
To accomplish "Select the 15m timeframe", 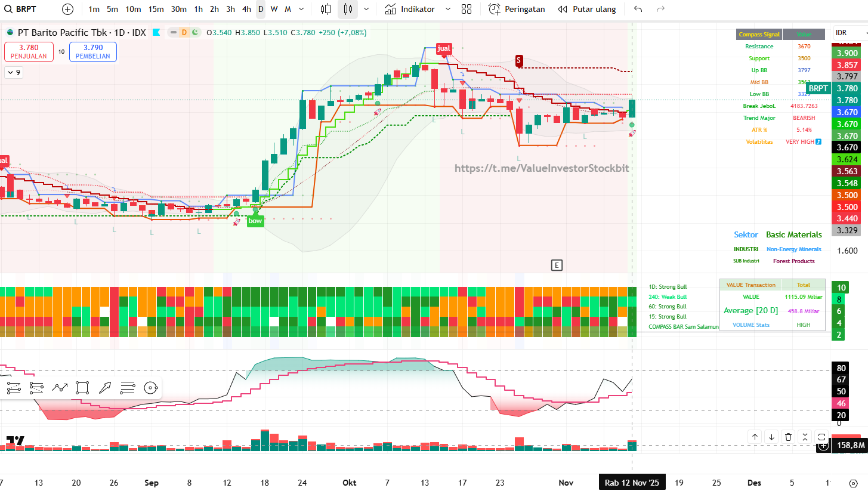I will pos(156,9).
